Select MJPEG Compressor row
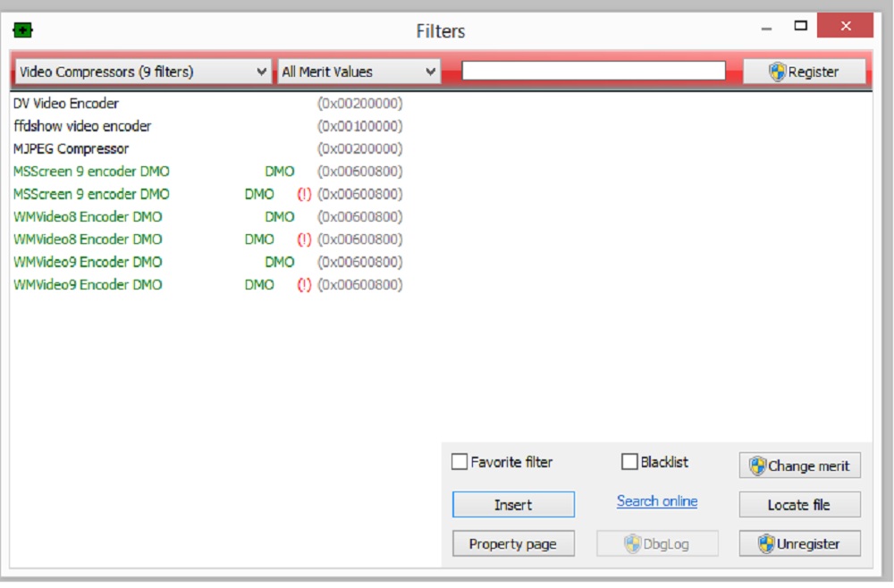 click(208, 148)
